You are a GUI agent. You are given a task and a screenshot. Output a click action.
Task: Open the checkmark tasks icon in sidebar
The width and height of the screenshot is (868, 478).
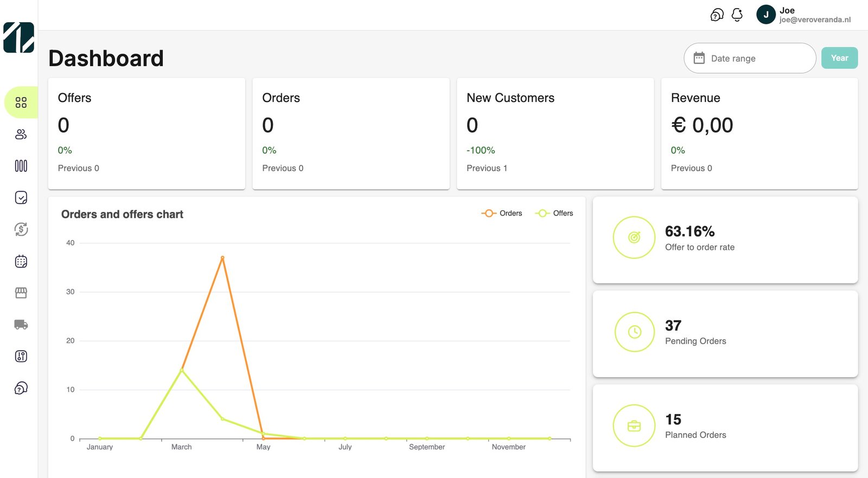pyautogui.click(x=21, y=198)
